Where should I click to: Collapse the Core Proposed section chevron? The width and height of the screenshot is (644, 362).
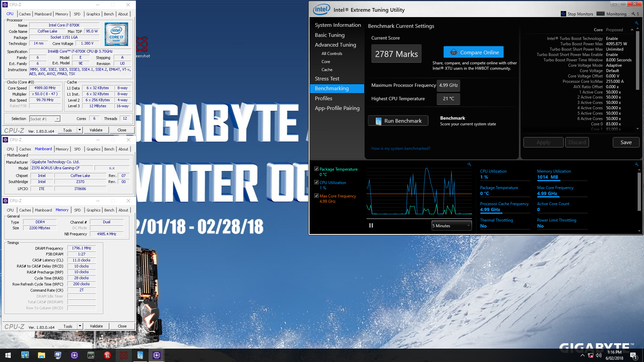632,30
